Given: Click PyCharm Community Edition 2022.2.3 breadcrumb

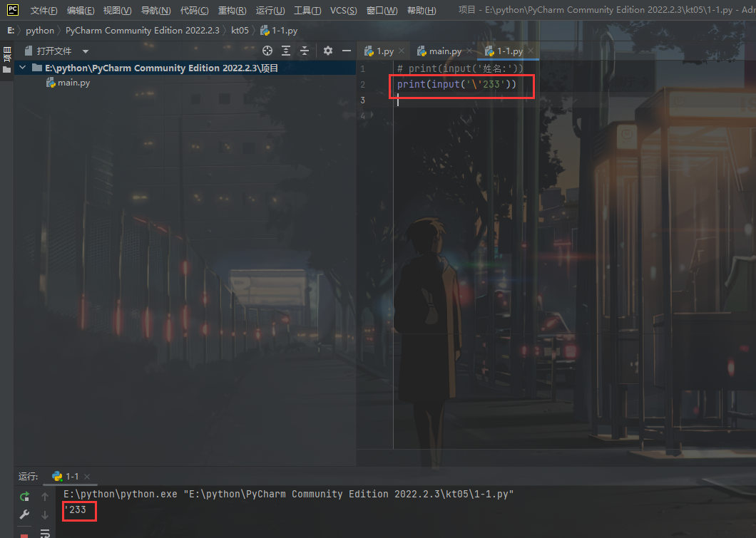Looking at the screenshot, I should [142, 31].
